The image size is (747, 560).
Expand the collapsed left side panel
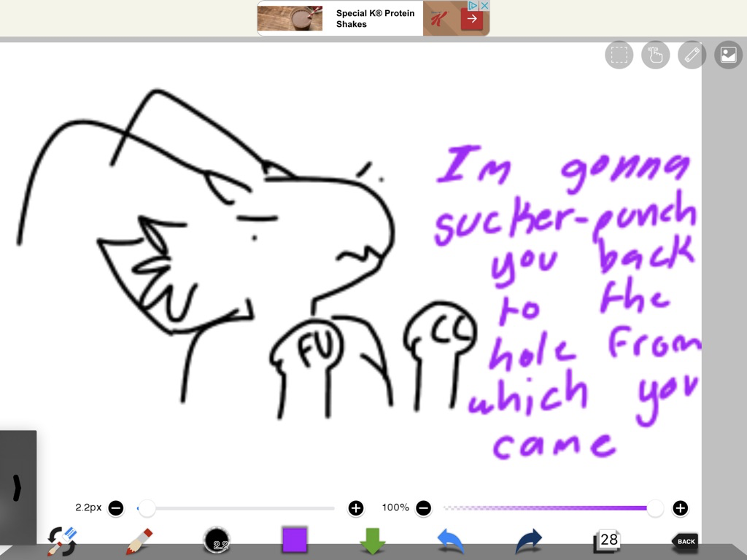pos(18,487)
